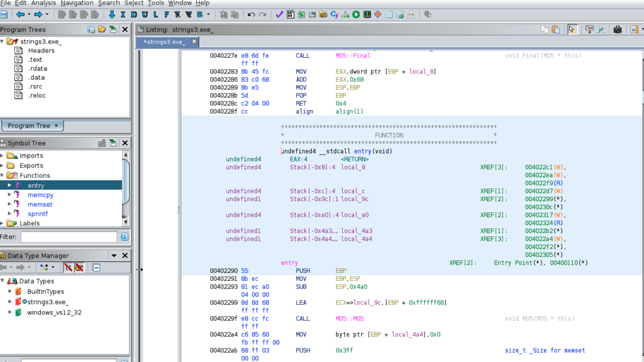Click the purple checkmark icon in the toolbar

(x=279, y=15)
